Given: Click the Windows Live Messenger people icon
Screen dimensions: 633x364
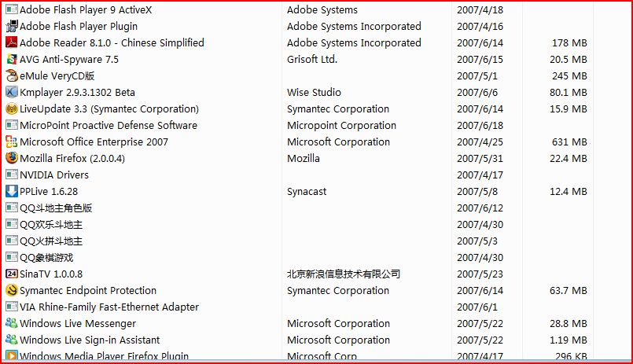Looking at the screenshot, I should (11, 323).
